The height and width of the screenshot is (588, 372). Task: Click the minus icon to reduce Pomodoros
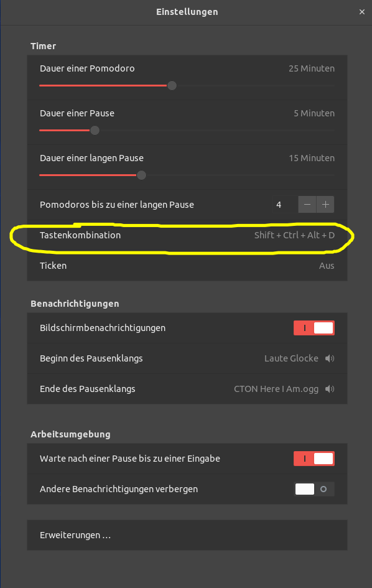pos(307,204)
